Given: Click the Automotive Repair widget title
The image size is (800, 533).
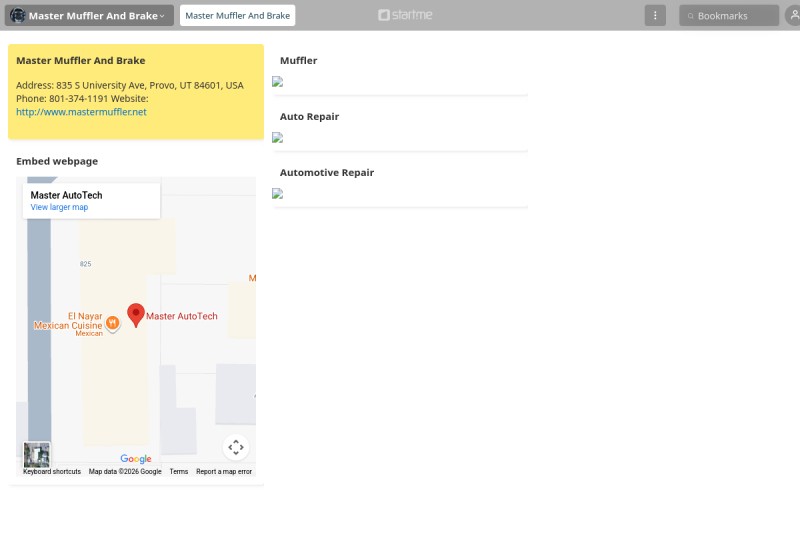Looking at the screenshot, I should 327,173.
